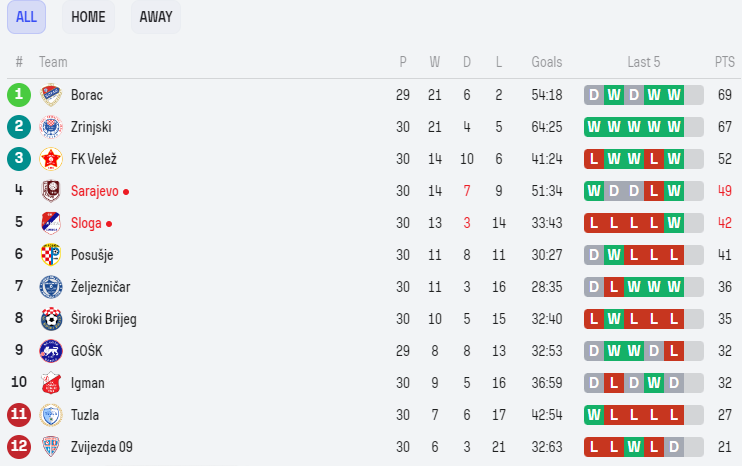Click the FK Velež red star crest

tap(51, 159)
